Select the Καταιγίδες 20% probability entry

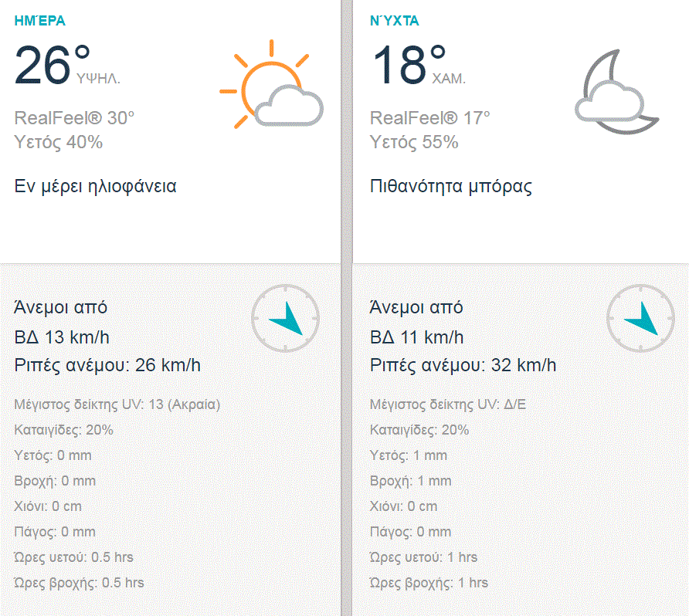65,429
